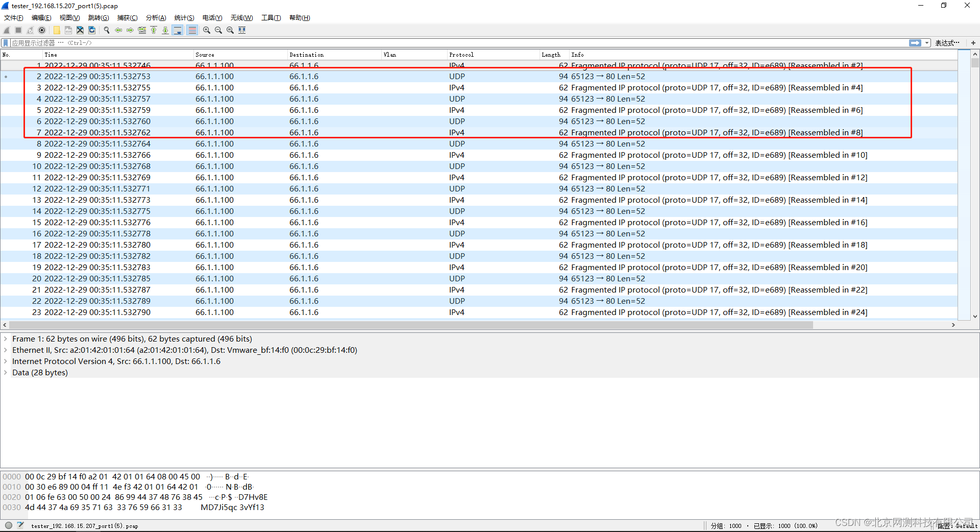980x532 pixels.
Task: Open the filter history dropdown arrow
Action: point(927,43)
